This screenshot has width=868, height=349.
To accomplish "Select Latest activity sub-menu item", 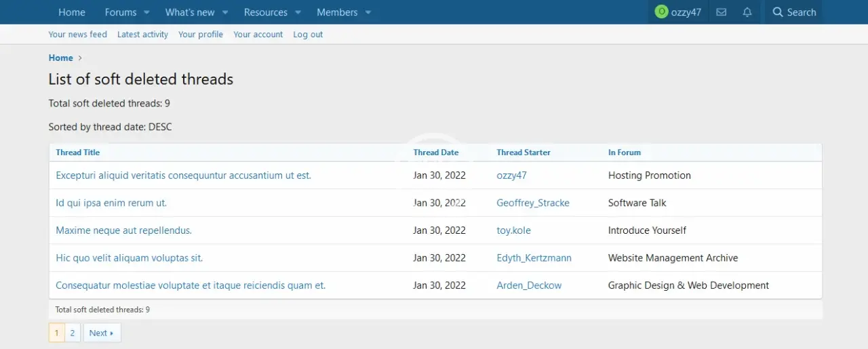I will coord(142,35).
